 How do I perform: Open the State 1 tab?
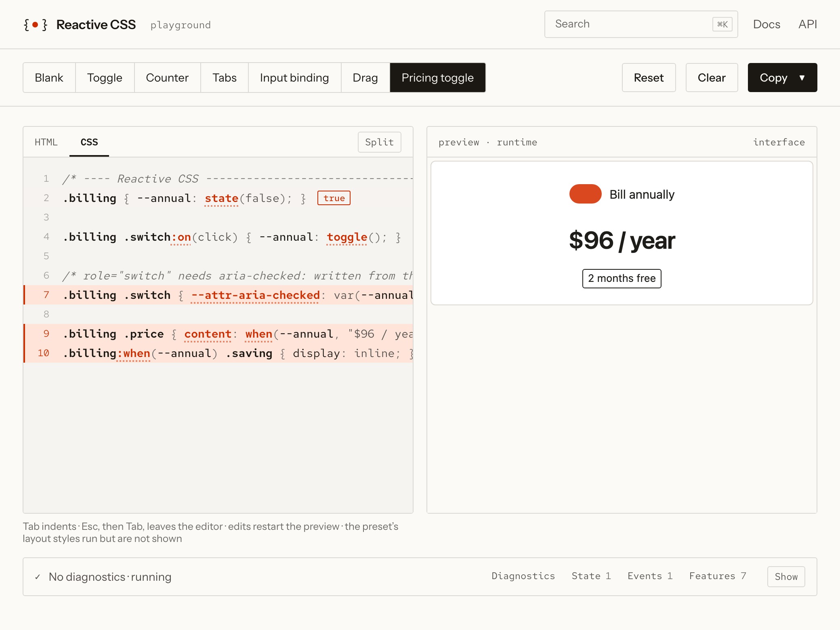pyautogui.click(x=591, y=576)
